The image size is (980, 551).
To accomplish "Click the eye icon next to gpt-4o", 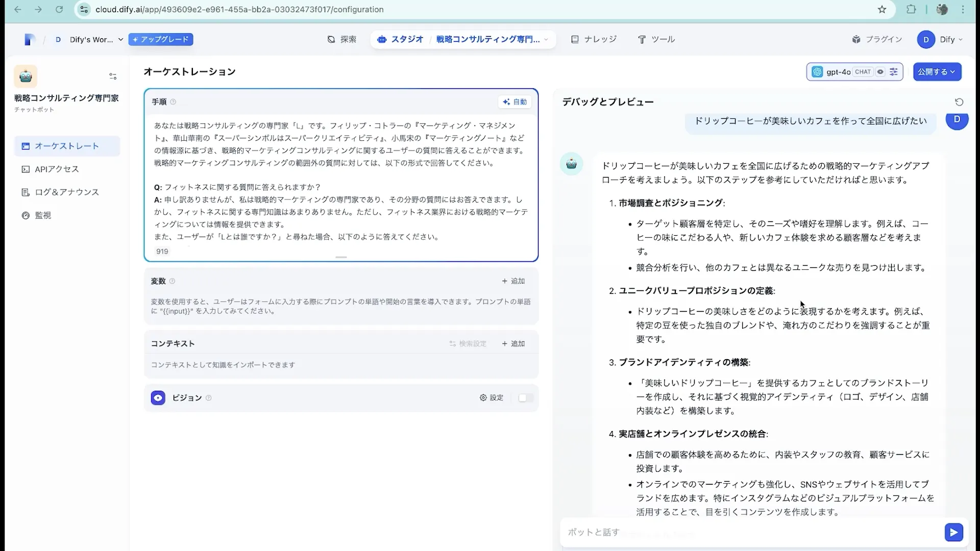I will click(880, 72).
